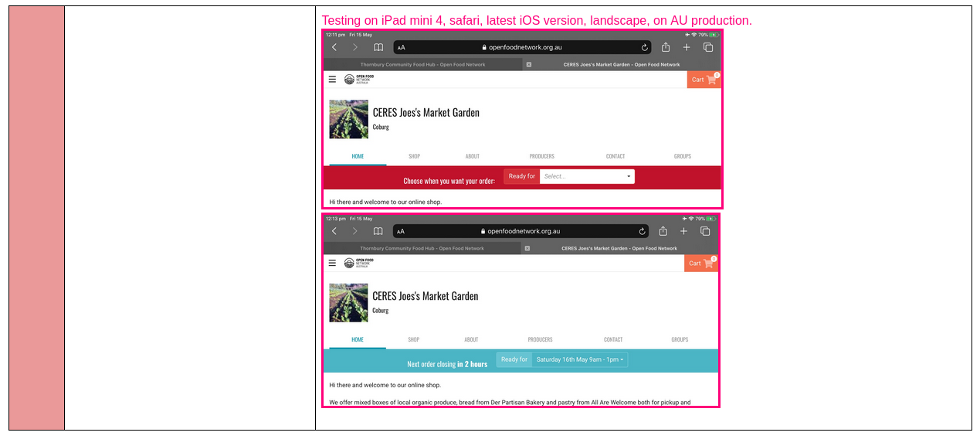Click 'Ready for' label in teal banner
The image size is (980, 446).
(x=514, y=359)
